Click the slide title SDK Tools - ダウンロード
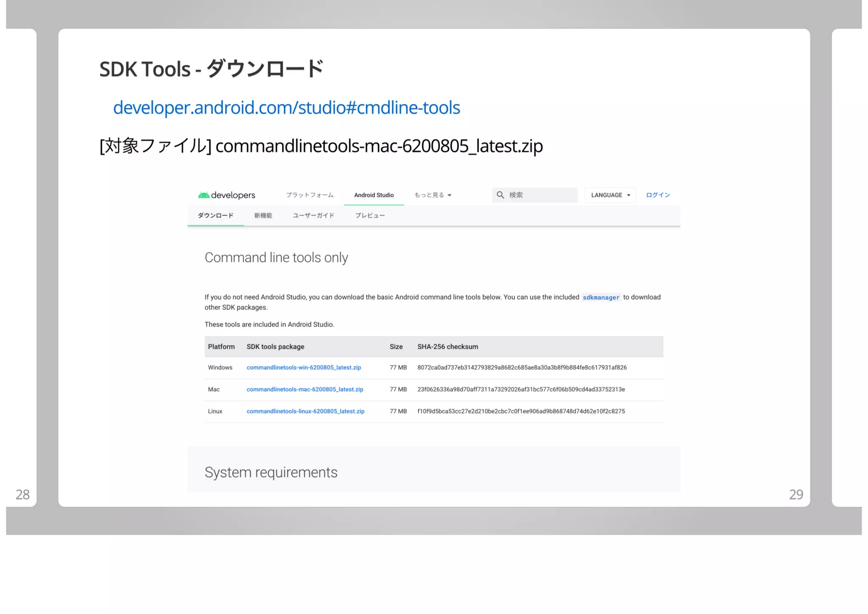The width and height of the screenshot is (868, 614). point(211,69)
